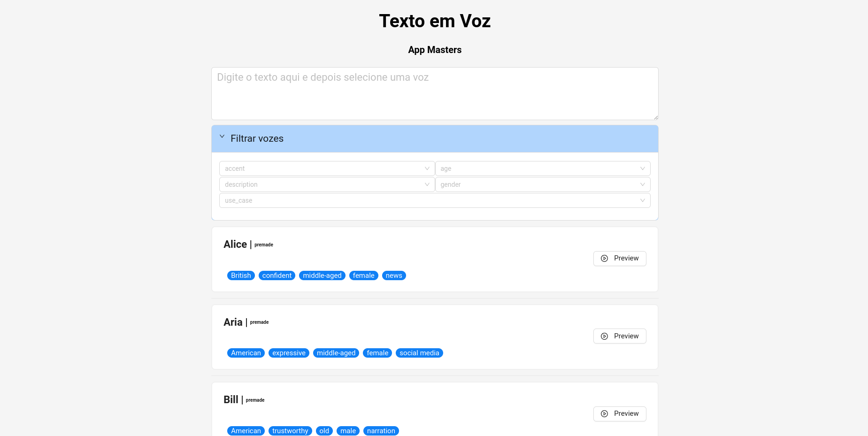Open the age filter dropdown

(x=542, y=168)
